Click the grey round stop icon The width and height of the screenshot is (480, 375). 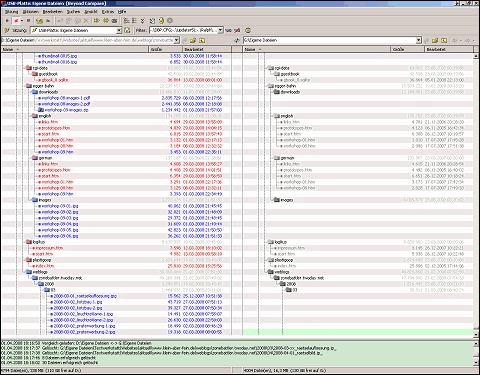(x=170, y=21)
